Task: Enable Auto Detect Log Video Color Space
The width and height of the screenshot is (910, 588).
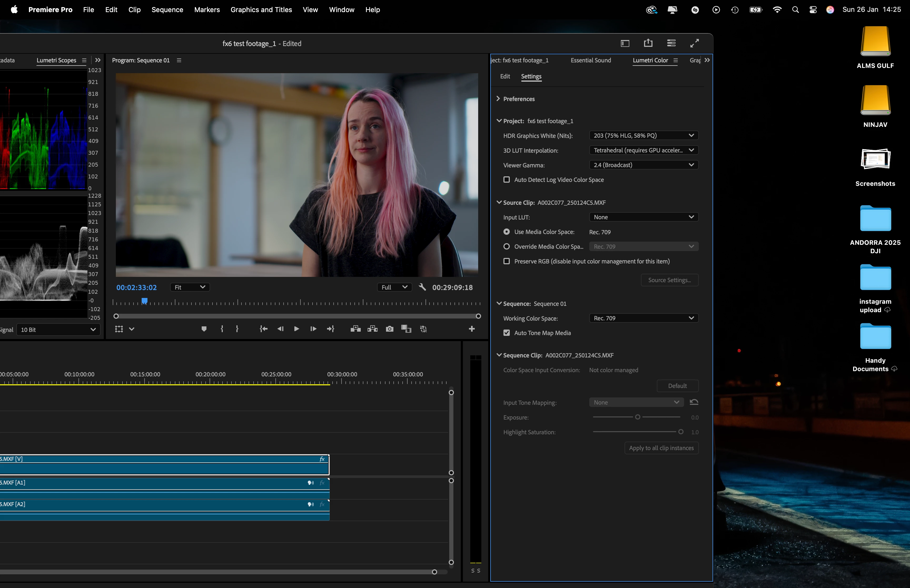Action: (506, 180)
